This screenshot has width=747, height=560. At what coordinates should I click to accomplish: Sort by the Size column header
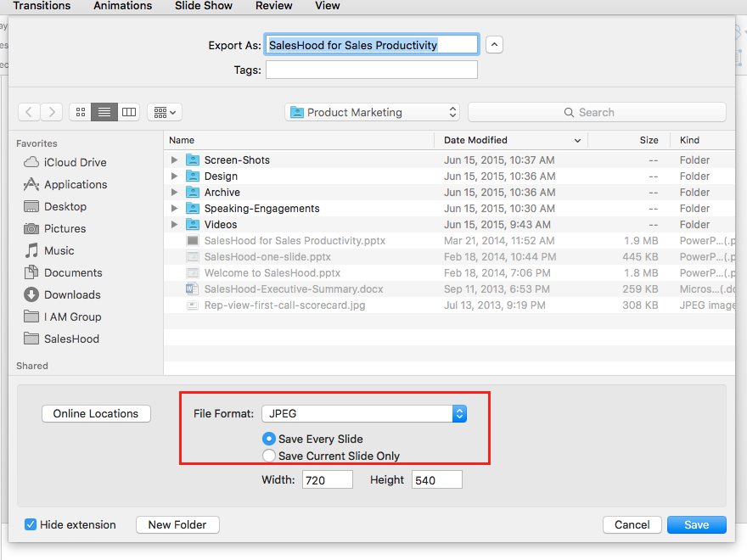[x=629, y=140]
